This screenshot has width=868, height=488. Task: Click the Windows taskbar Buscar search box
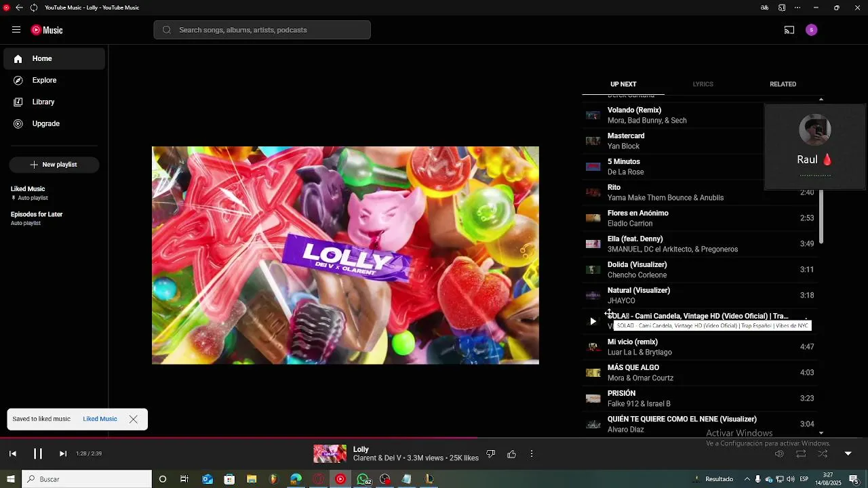(x=87, y=479)
